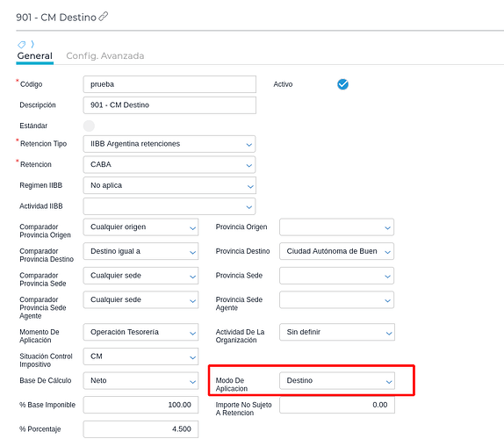
Task: Click the '901 - CM Destino' page title
Action: [56, 18]
